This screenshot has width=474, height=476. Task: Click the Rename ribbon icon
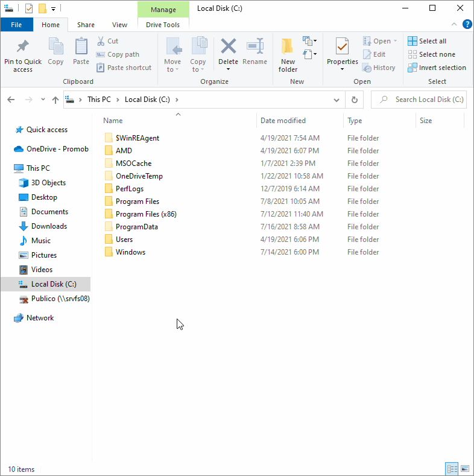point(255,46)
